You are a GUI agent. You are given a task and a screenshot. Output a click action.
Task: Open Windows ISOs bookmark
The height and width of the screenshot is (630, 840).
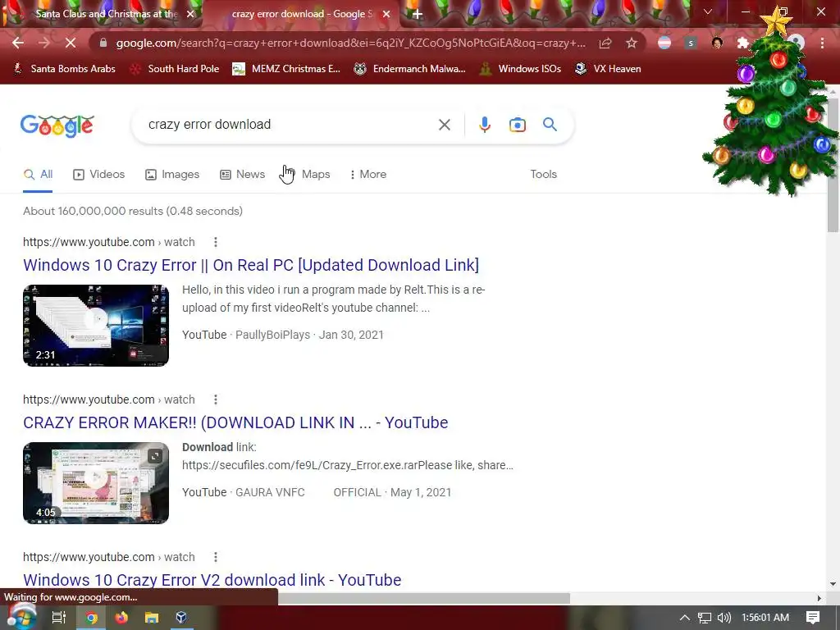point(520,69)
